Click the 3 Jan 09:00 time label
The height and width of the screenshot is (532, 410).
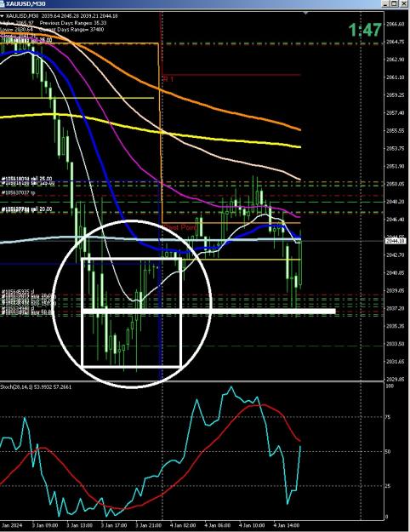click(x=45, y=525)
